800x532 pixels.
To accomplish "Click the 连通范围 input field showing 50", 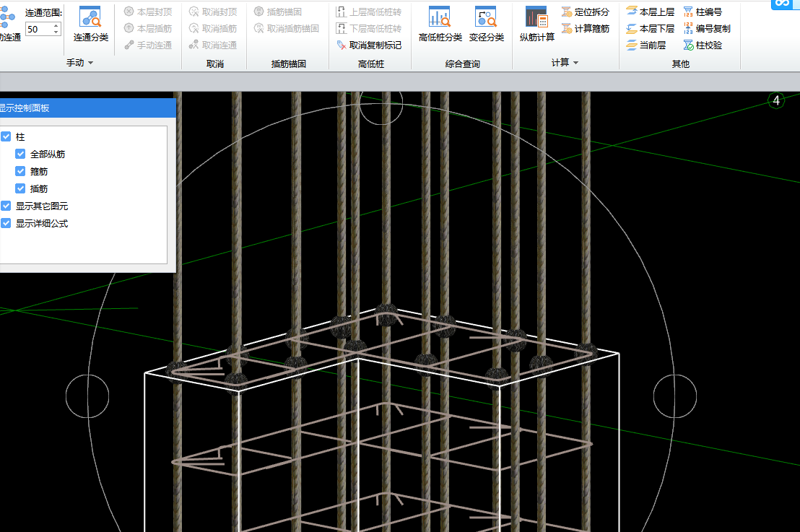I will point(39,29).
